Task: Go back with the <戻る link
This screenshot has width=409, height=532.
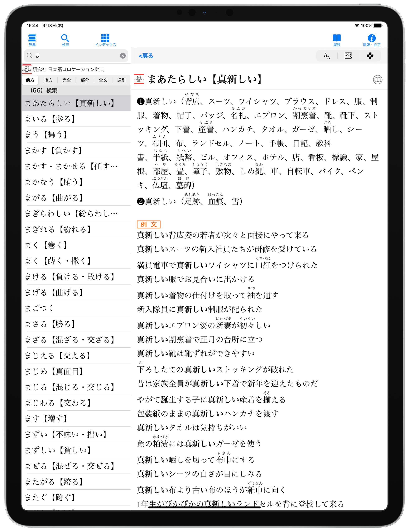Action: pyautogui.click(x=146, y=56)
